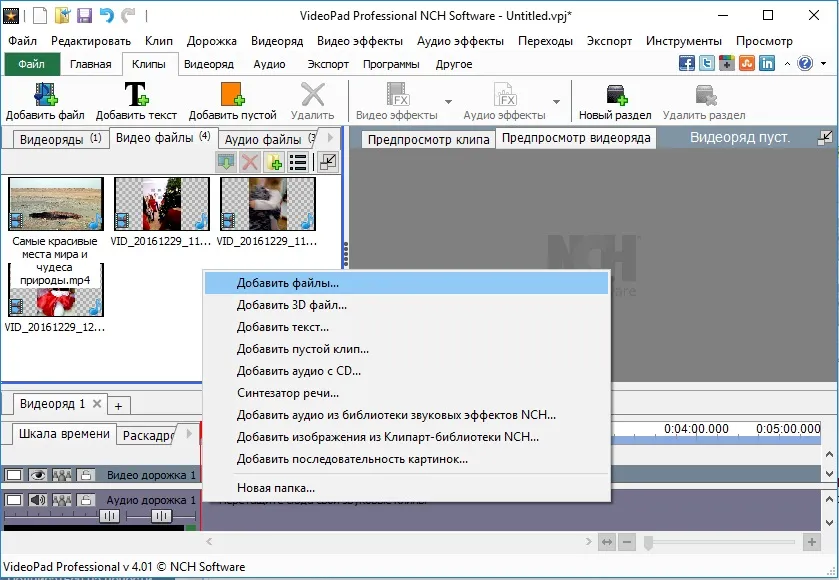Toggle group icon on Аудио дорожка 1
Image resolution: width=839 pixels, height=580 pixels.
click(x=62, y=500)
